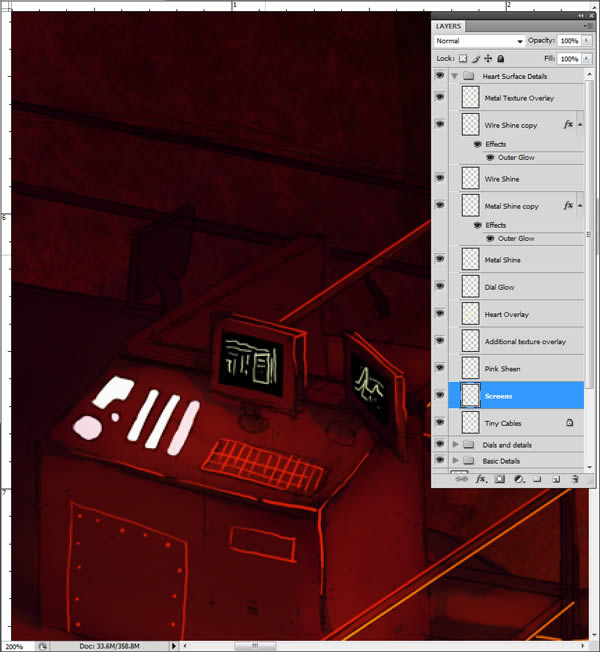Click the status bar preview icon beside zoom

tap(42, 646)
